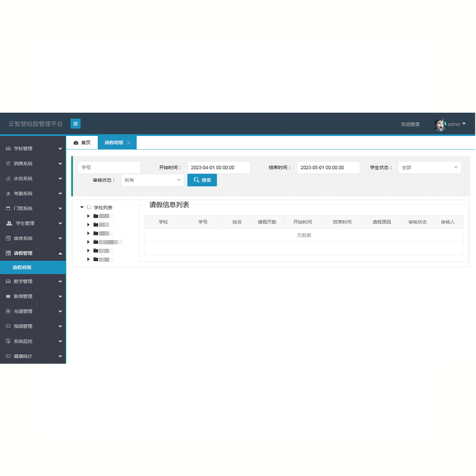Expand the first school folder under 学校列表

[x=88, y=216]
